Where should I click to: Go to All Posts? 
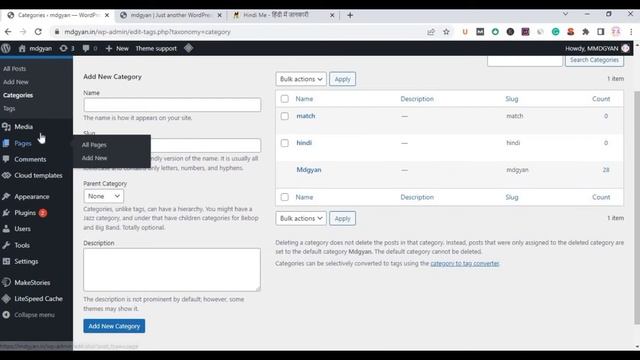[15, 69]
